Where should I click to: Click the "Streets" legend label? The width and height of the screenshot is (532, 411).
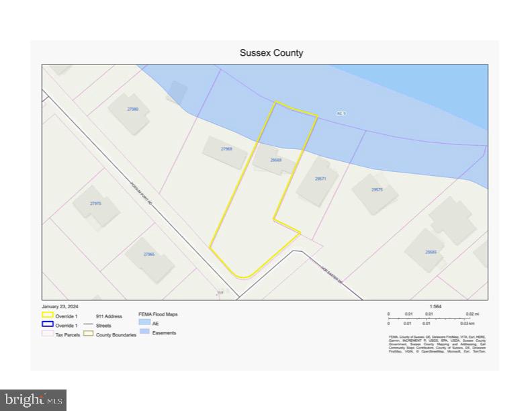(103, 326)
